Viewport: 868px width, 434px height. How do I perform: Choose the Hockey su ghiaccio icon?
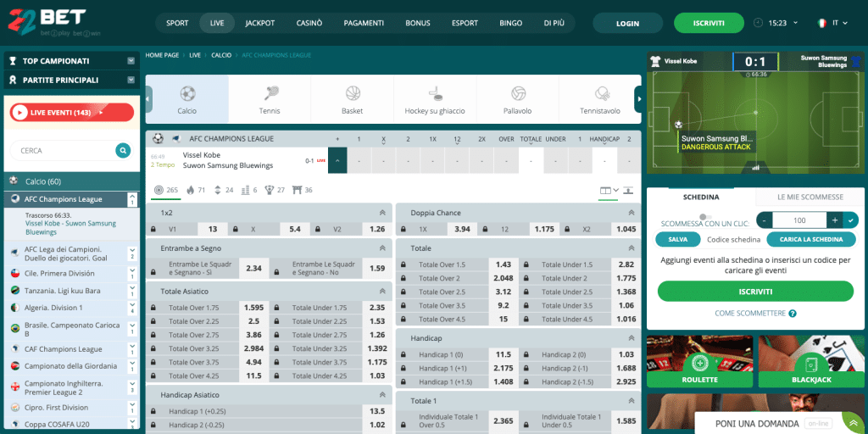(435, 93)
